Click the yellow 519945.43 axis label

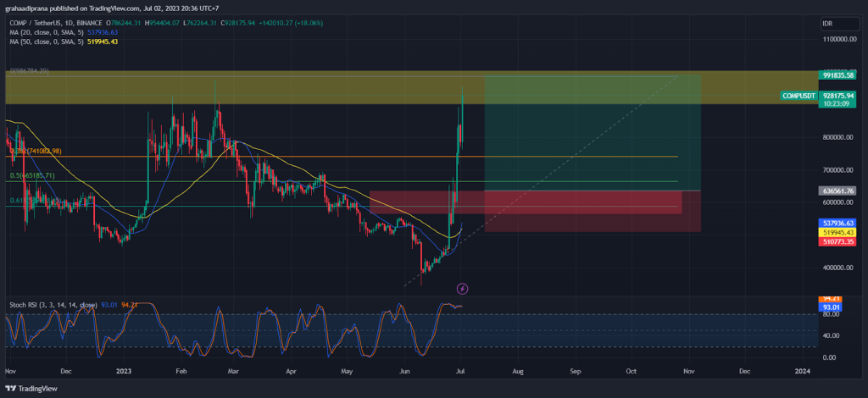(x=839, y=232)
